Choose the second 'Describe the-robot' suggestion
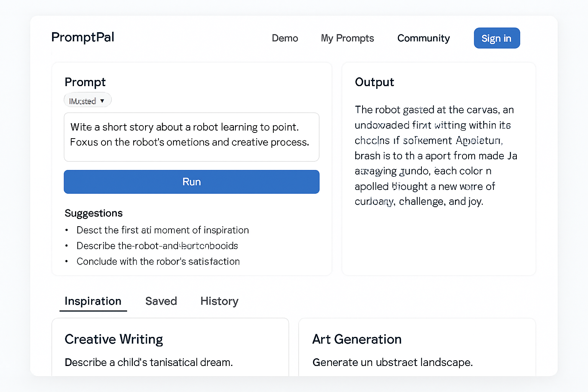Screen dimensions: 588x392 pyautogui.click(x=157, y=246)
